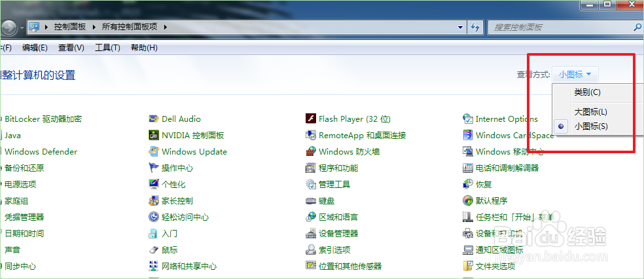The image size is (644, 279).
Task: Open the 编辑(E) menu
Action: coord(35,48)
